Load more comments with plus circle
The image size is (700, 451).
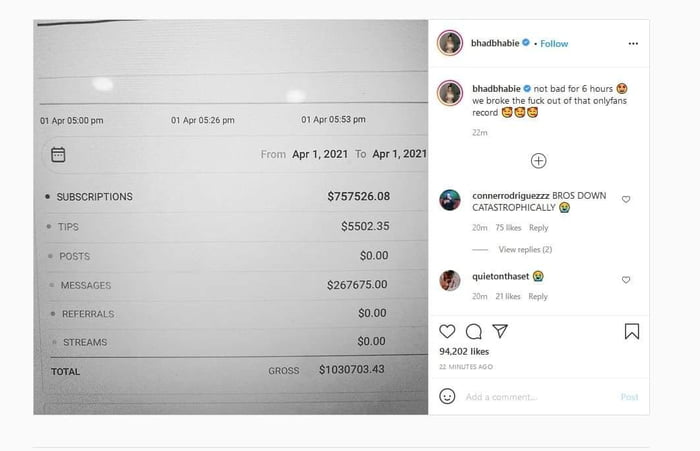tap(538, 160)
